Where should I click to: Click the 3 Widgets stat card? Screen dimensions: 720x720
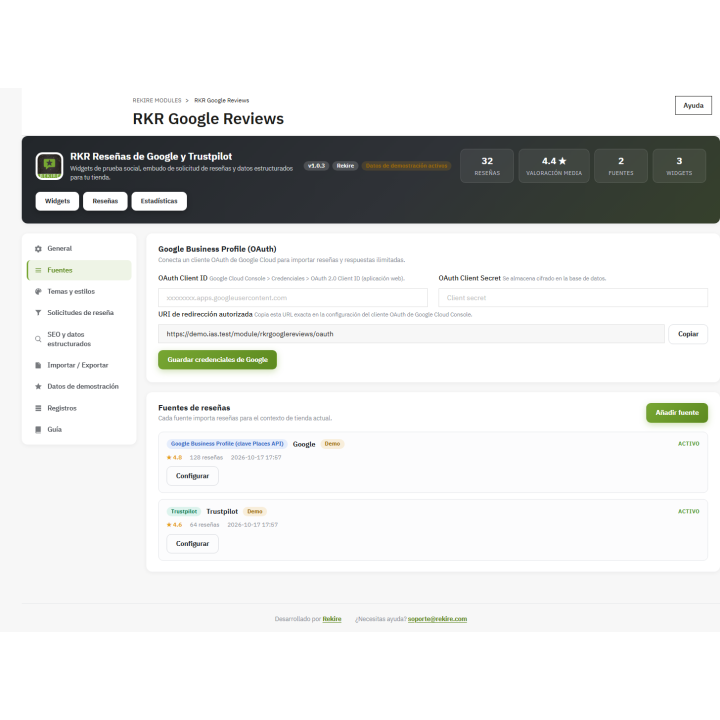679,166
